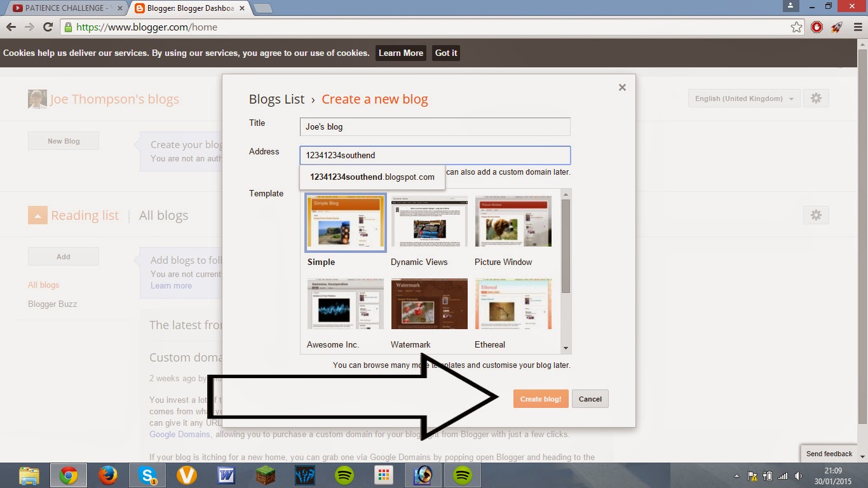Choose the Watermark template thumbnail

coord(429,304)
